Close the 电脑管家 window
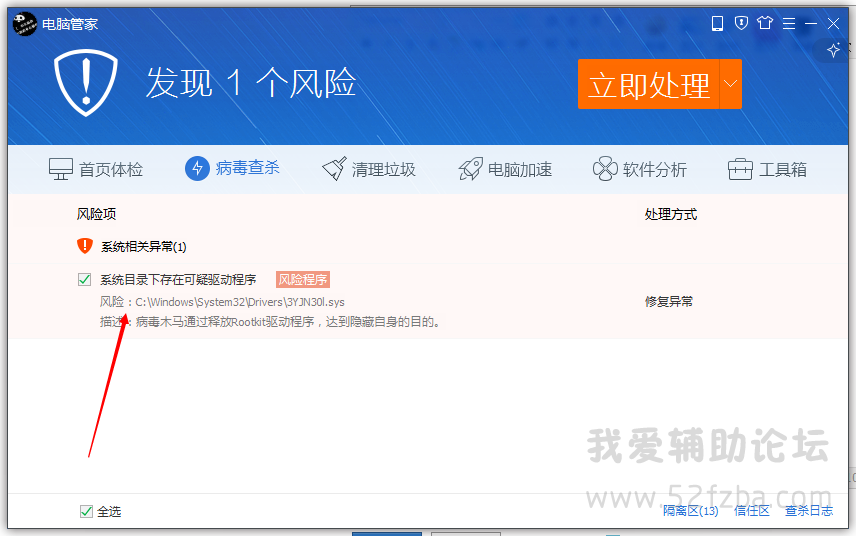Image resolution: width=856 pixels, height=536 pixels. [833, 23]
